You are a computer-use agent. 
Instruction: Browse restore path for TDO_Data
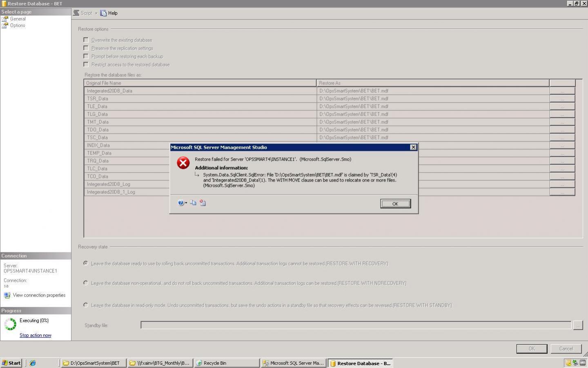pyautogui.click(x=562, y=130)
